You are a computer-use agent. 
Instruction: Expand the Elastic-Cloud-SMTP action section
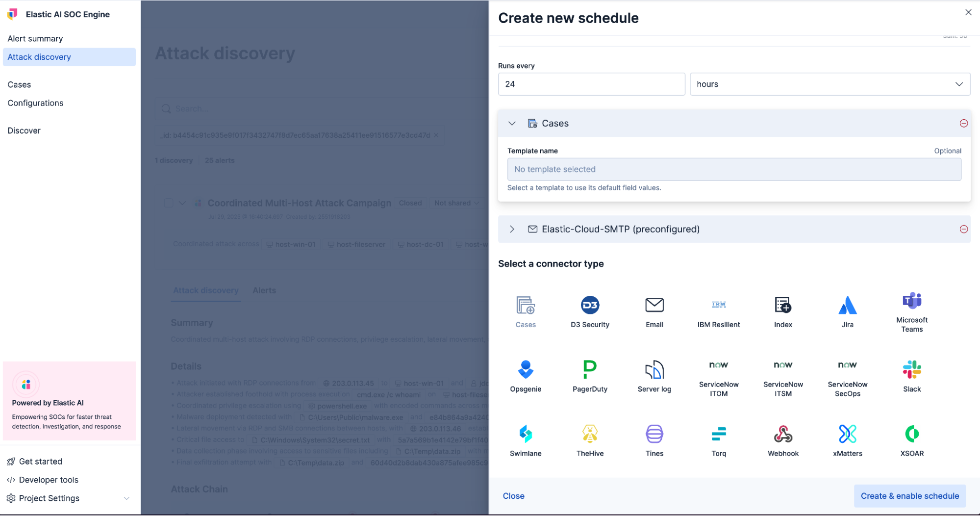tap(512, 229)
